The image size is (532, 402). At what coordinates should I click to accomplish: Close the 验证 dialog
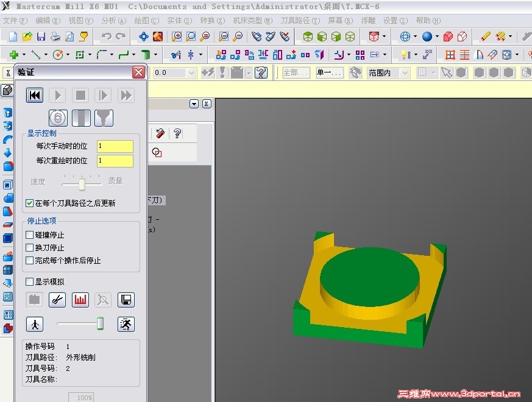[139, 72]
